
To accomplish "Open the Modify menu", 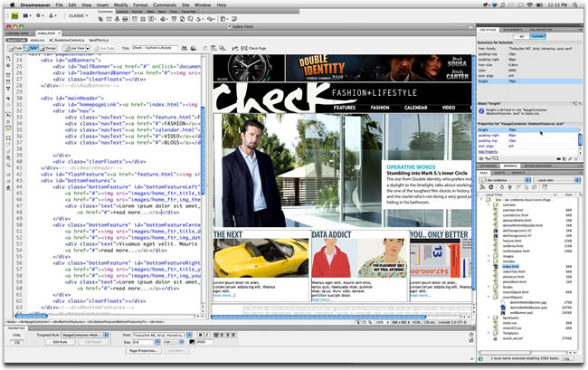I will pyautogui.click(x=120, y=5).
